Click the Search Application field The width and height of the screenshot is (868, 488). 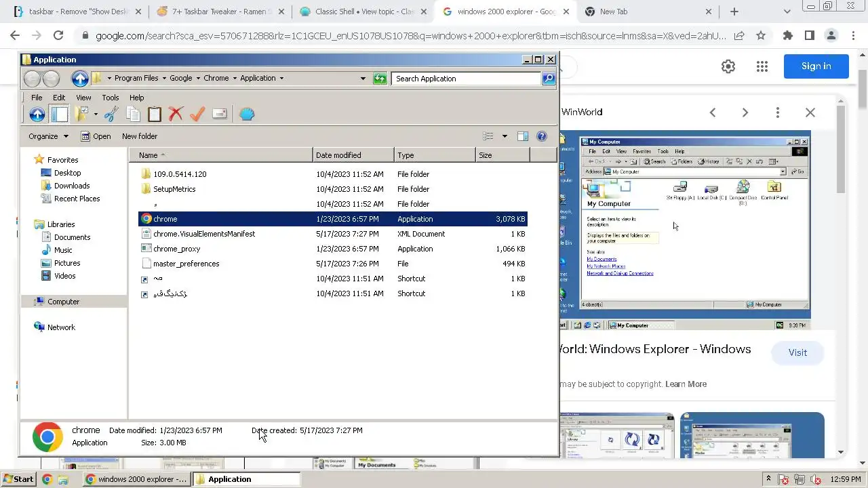pyautogui.click(x=466, y=79)
